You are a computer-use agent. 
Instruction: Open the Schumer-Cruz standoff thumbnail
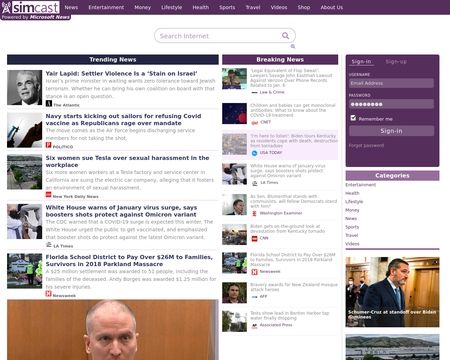[x=392, y=292]
